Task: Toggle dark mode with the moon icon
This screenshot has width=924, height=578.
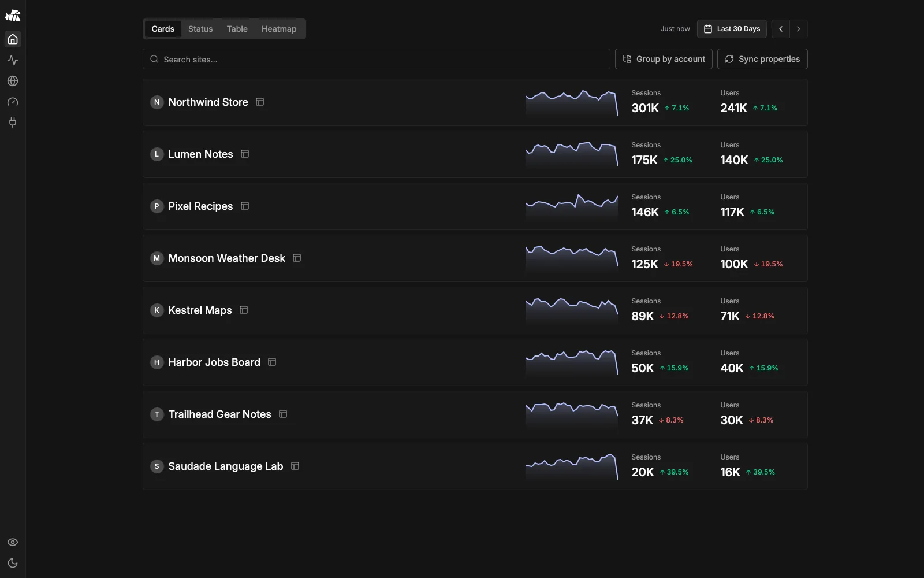Action: pos(13,563)
